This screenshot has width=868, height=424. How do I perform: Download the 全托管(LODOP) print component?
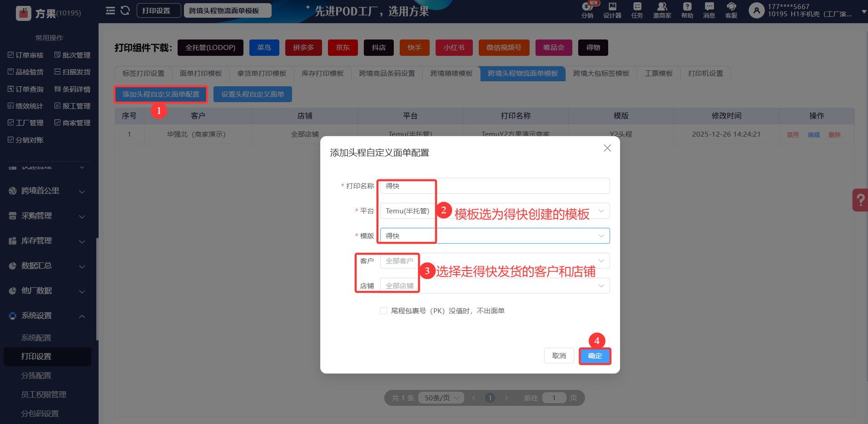click(x=210, y=48)
